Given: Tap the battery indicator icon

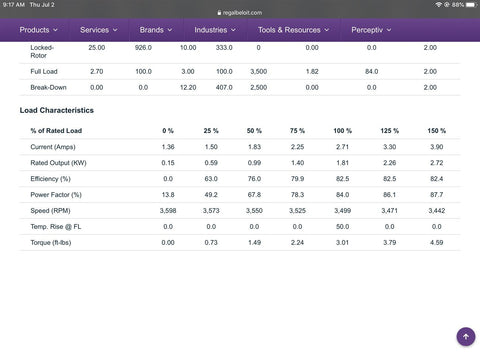Looking at the screenshot, I should coord(471,5).
